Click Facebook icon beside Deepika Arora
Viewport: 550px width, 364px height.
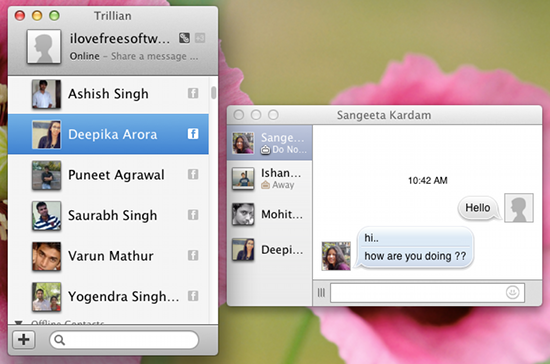[193, 134]
